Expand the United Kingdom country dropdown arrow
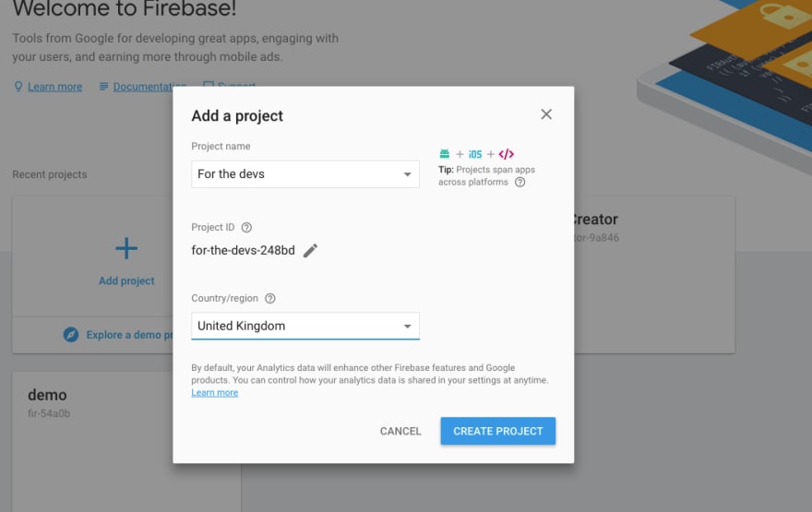 point(408,327)
